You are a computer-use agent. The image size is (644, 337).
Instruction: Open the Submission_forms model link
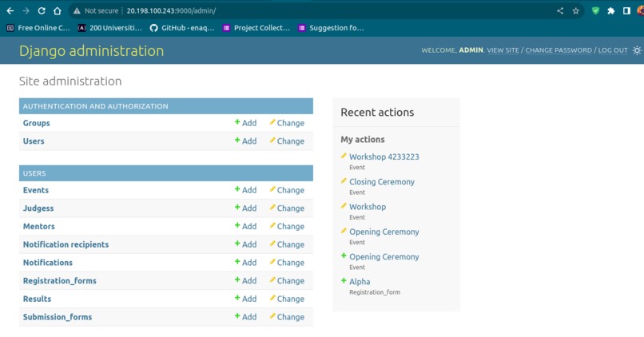(x=58, y=317)
